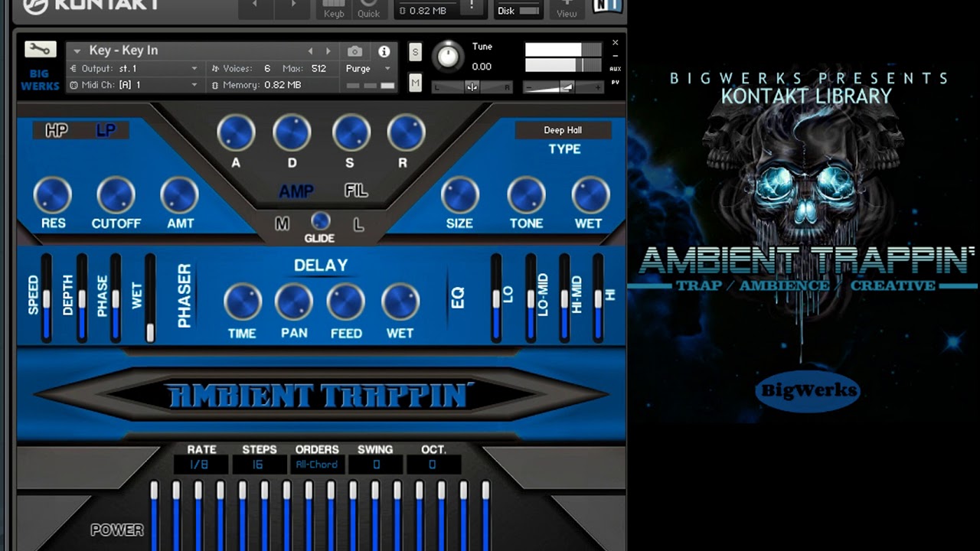Click the delay PAN knob
The height and width of the screenshot is (551, 980).
tap(294, 302)
